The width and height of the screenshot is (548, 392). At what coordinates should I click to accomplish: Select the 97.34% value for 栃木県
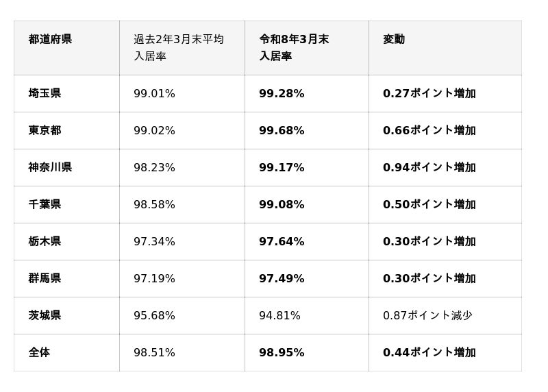click(154, 242)
